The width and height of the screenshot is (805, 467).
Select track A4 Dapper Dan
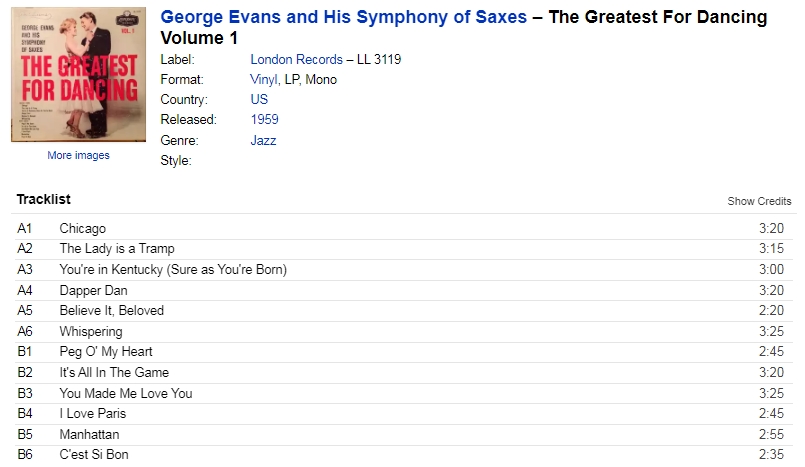tap(402, 290)
